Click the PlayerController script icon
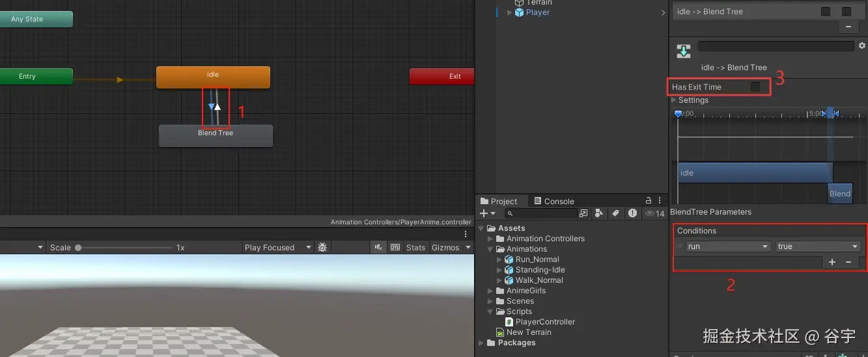Image resolution: width=868 pixels, height=357 pixels. [x=509, y=322]
